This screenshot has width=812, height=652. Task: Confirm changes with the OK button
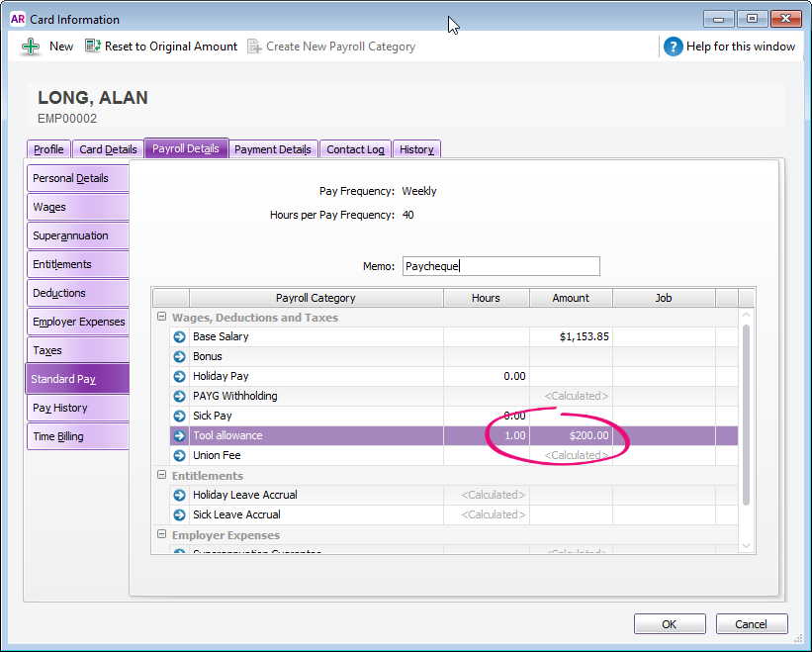[x=670, y=623]
